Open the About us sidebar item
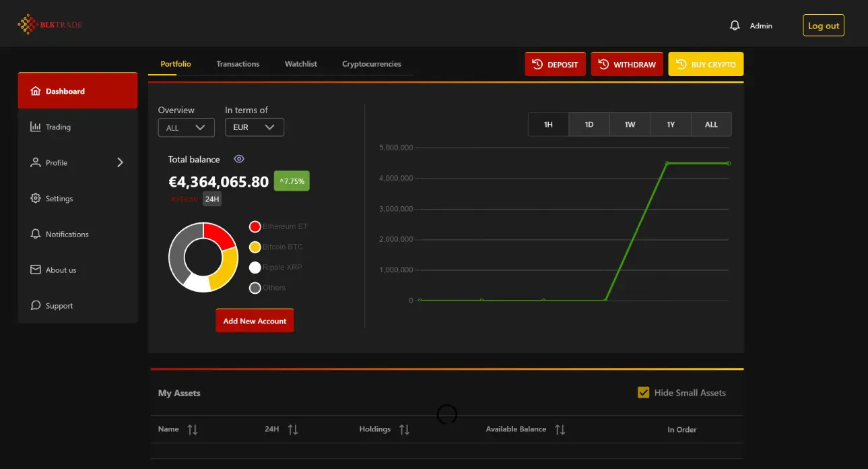Image resolution: width=868 pixels, height=469 pixels. [x=61, y=270]
